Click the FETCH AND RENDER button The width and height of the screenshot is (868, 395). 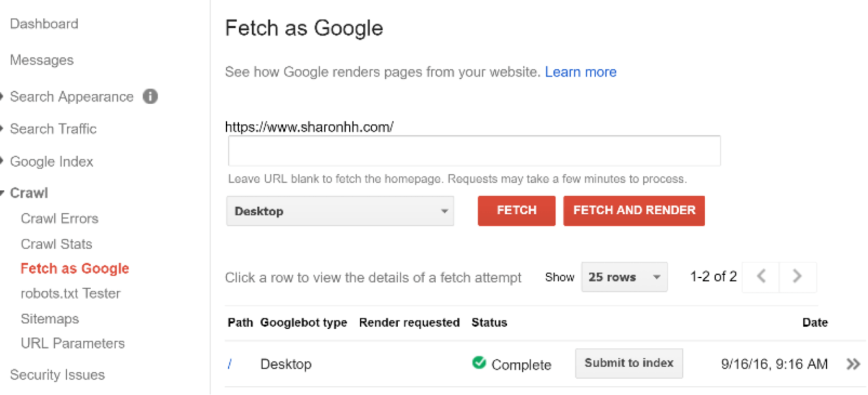coord(634,211)
